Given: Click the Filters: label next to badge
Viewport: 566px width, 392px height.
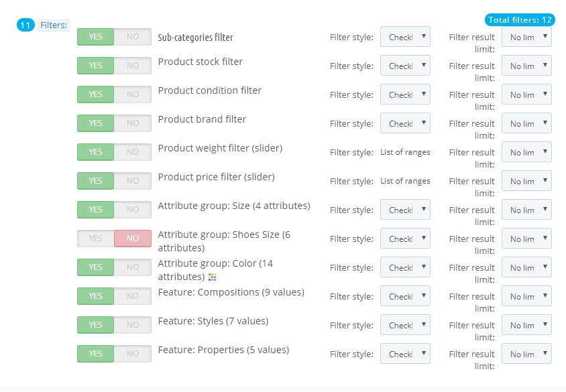Looking at the screenshot, I should [x=53, y=25].
